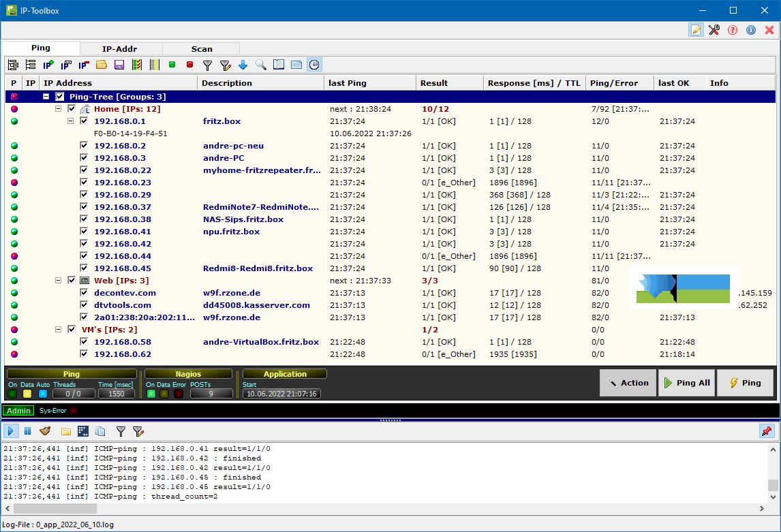
Task: Click the remove IP icon with red minus
Action: click(x=84, y=65)
